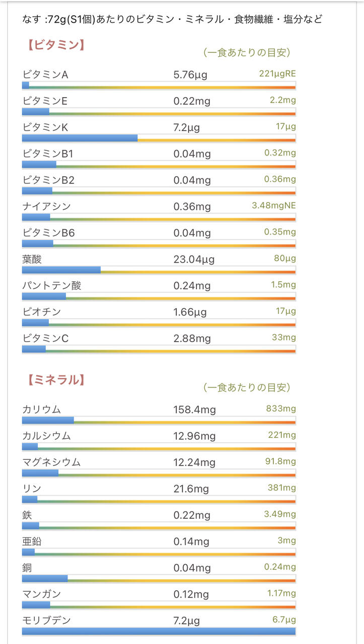Click the なす 72g page title text
The height and width of the screenshot is (644, 364).
pyautogui.click(x=172, y=19)
